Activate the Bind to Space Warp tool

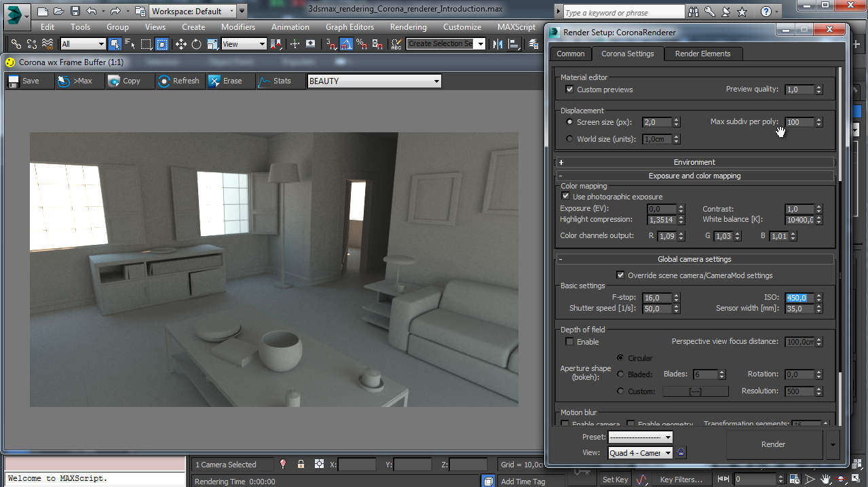point(48,44)
